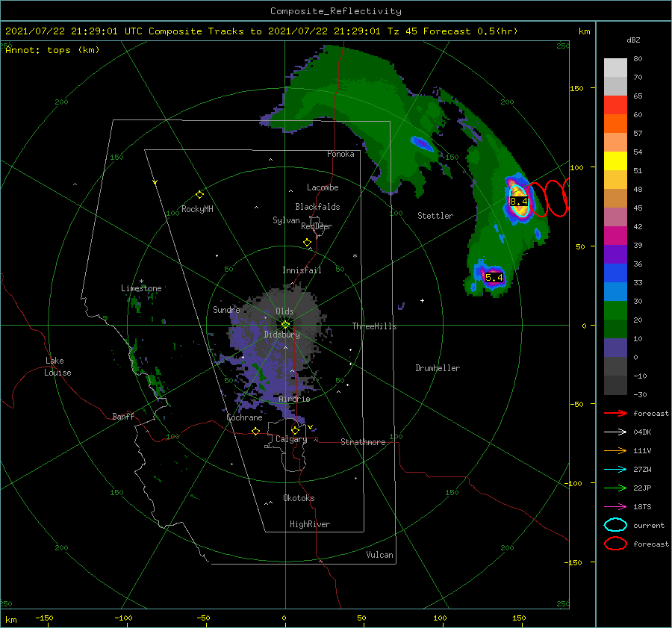Click the Calgary city label
The image size is (672, 628).
coord(291,439)
